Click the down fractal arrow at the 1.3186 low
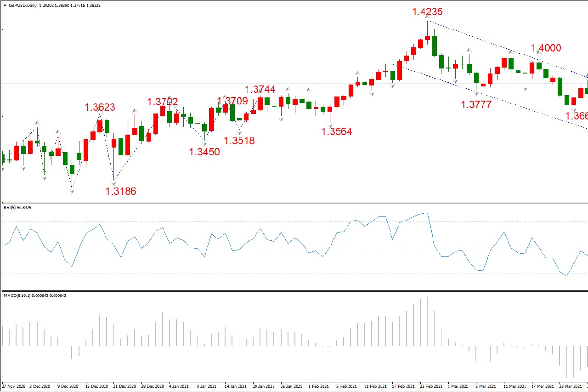The width and height of the screenshot is (588, 392). pyautogui.click(x=113, y=183)
